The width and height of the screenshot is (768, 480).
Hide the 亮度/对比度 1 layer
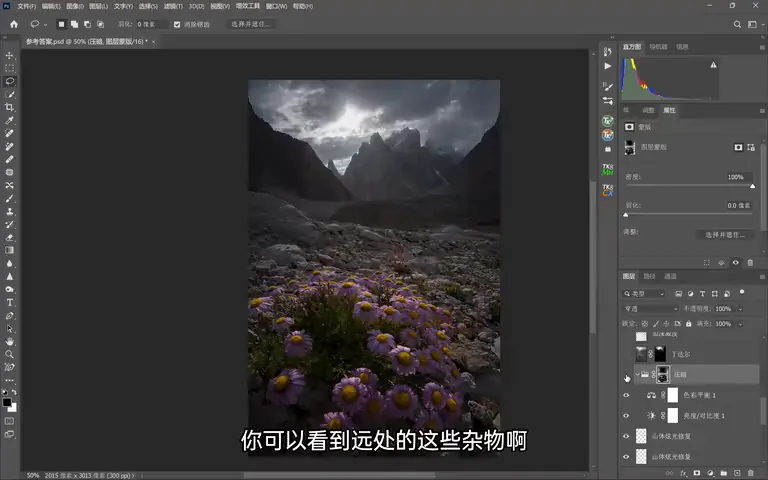(626, 416)
